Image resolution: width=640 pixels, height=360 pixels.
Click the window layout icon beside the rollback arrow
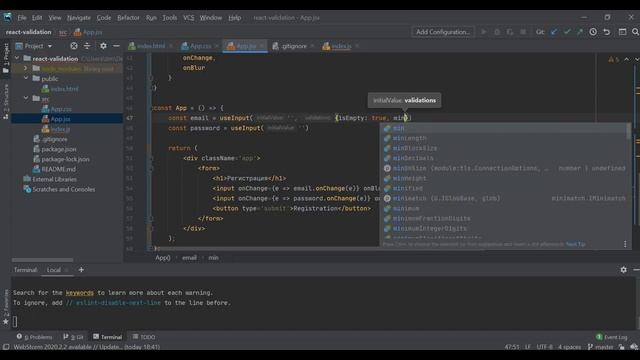[622, 32]
